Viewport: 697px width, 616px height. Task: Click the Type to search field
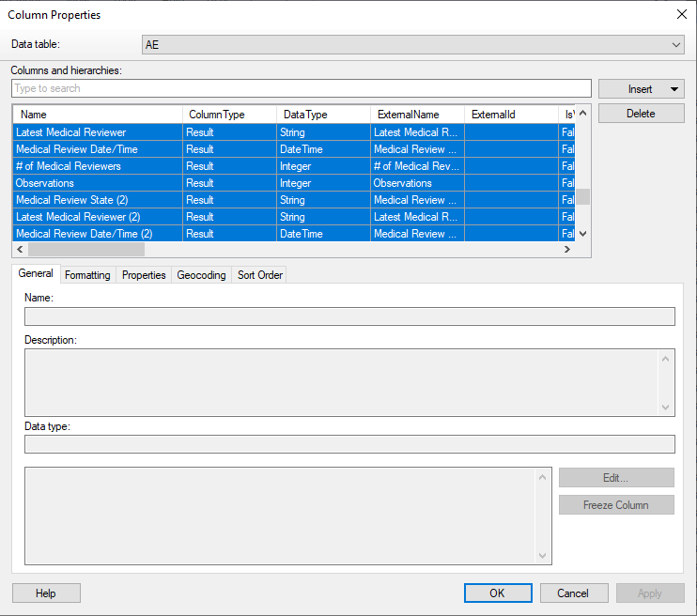click(302, 88)
